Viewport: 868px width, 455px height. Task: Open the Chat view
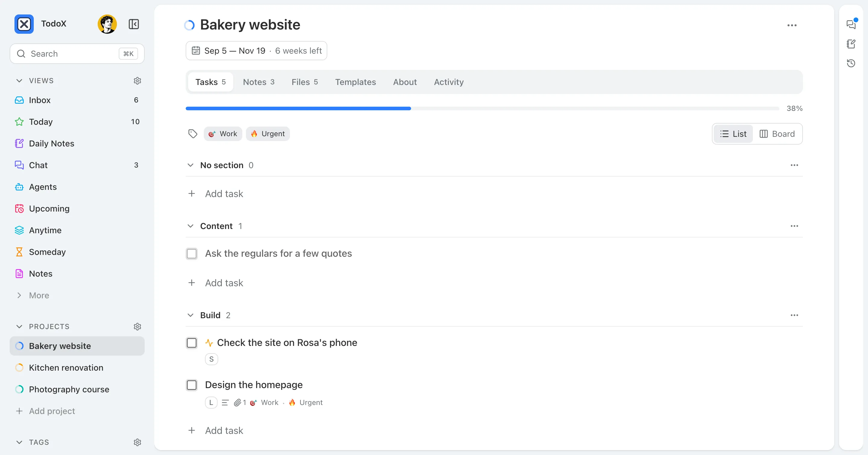click(x=77, y=165)
